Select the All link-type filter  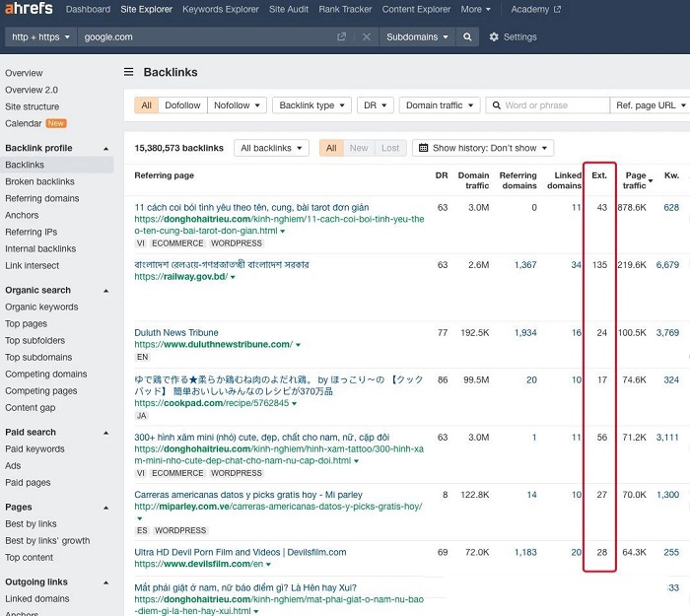click(x=146, y=105)
